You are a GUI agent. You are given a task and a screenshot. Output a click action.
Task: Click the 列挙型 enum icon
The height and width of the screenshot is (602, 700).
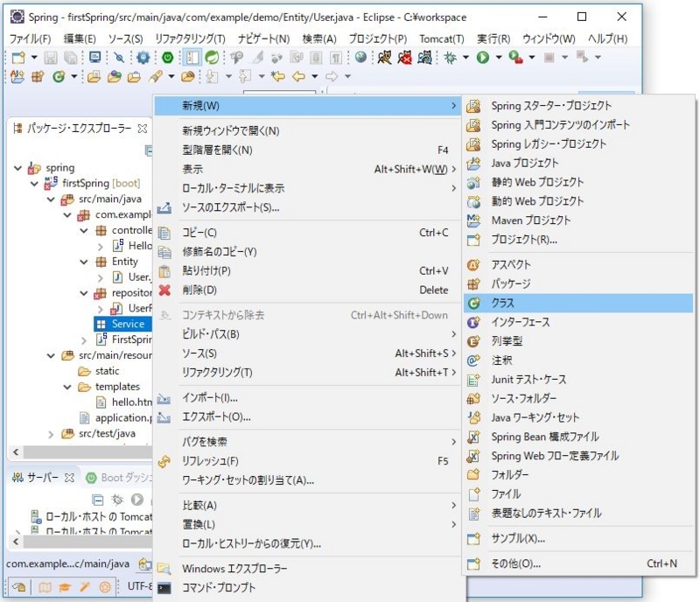(x=473, y=341)
